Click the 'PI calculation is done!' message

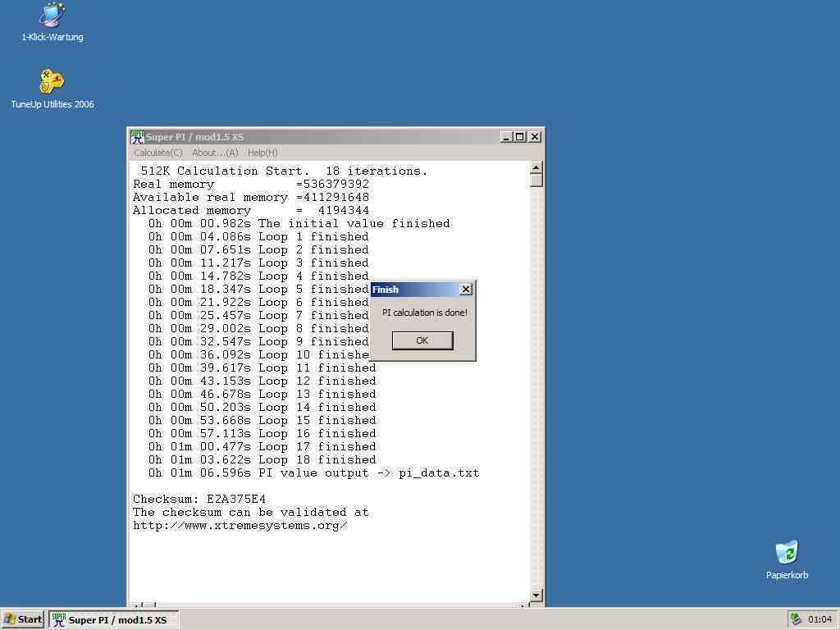tap(424, 313)
